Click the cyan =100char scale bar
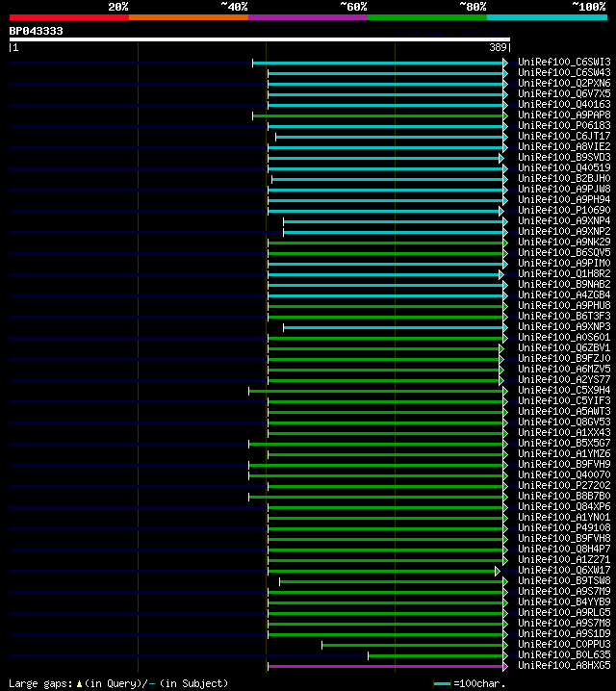 (442, 683)
